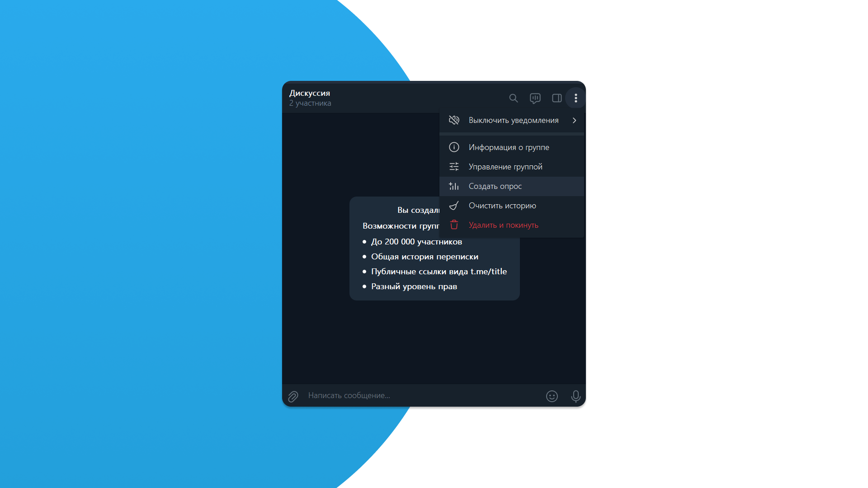
Task: Click the clear history broom icon
Action: coord(454,205)
